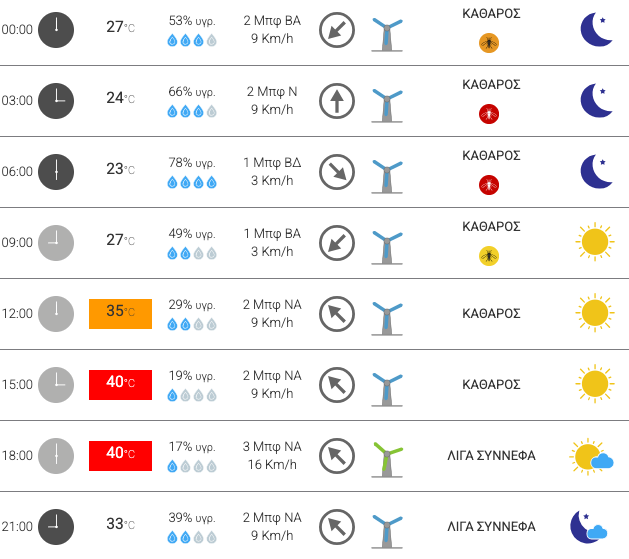The height and width of the screenshot is (559, 629).
Task: Click the crescent moon icon at 00:00
Action: click(x=597, y=30)
